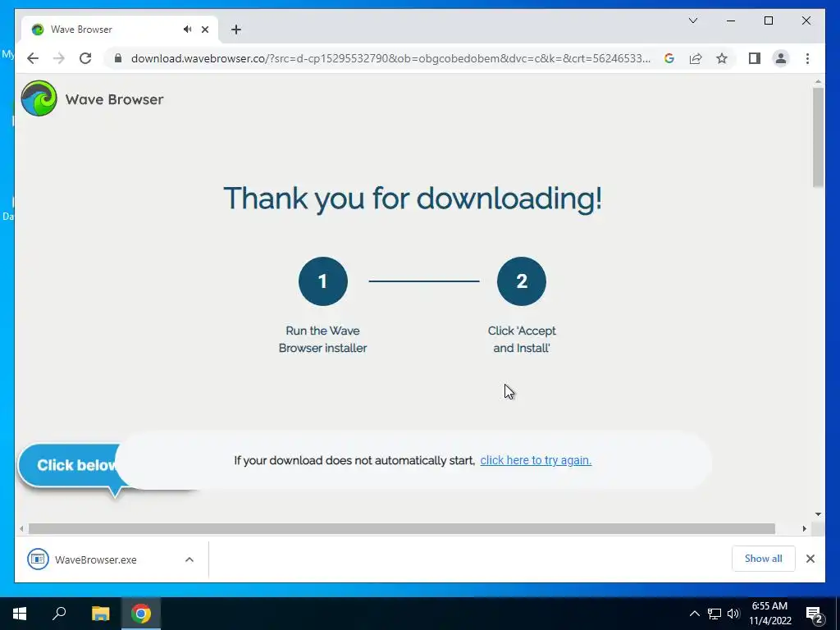Open the taskbar clock showing 6:55 AM
The image size is (840, 630).
point(769,614)
